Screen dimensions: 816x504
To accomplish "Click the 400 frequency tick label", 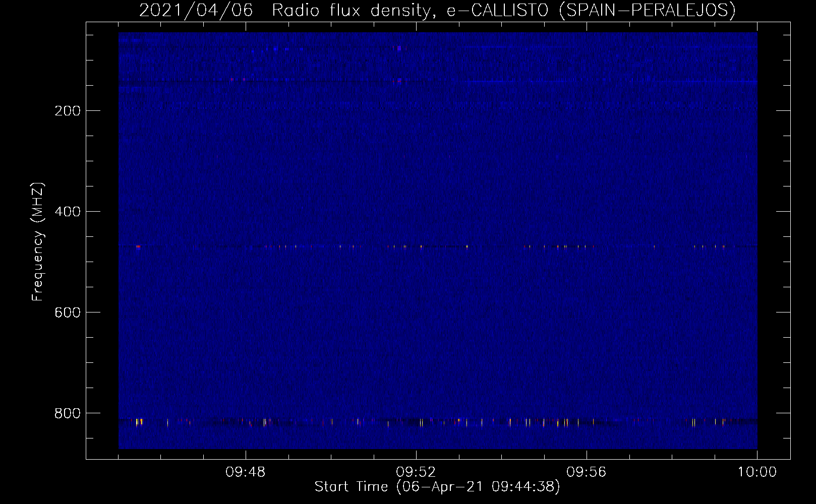I will click(x=67, y=212).
